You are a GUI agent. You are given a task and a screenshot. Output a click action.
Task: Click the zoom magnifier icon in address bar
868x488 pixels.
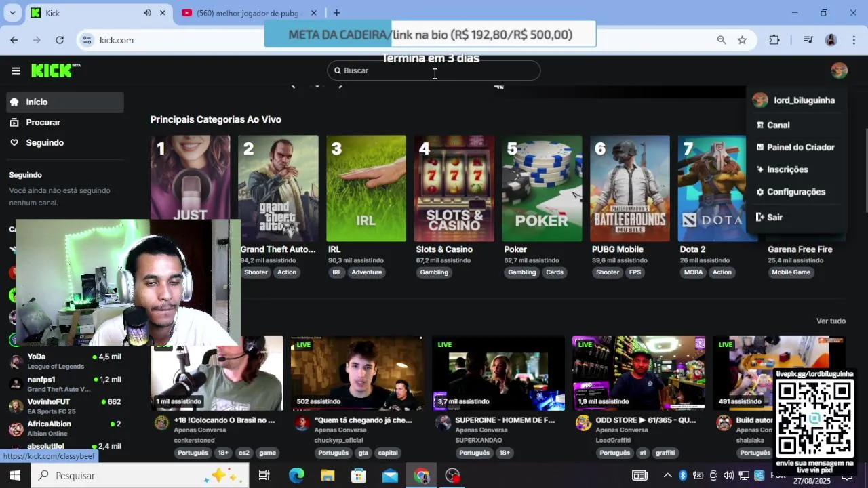click(x=722, y=40)
